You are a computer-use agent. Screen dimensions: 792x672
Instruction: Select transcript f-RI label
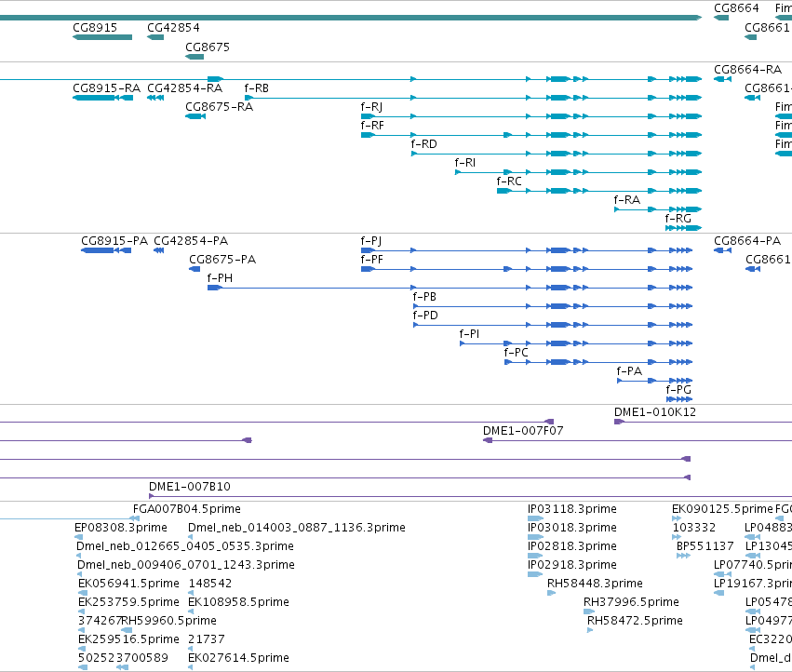click(x=465, y=163)
